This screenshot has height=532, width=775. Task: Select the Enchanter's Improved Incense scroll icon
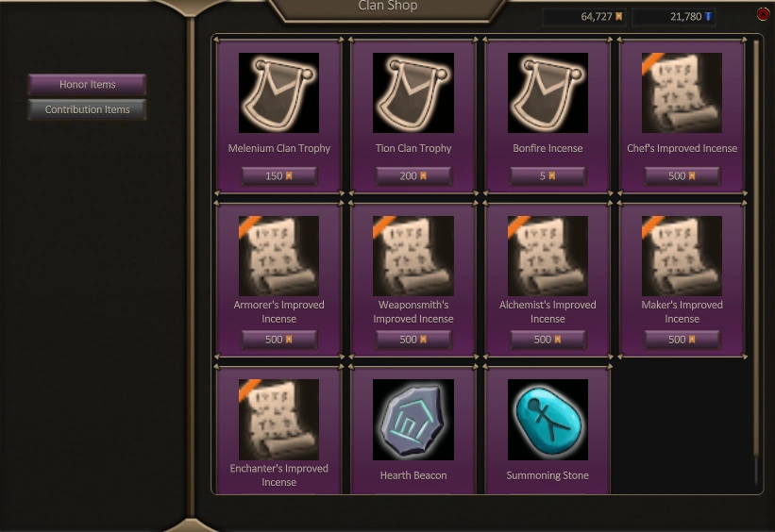(278, 420)
